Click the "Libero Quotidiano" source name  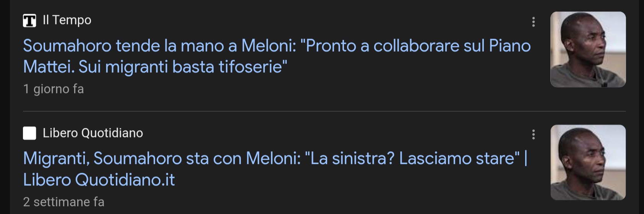pyautogui.click(x=93, y=133)
